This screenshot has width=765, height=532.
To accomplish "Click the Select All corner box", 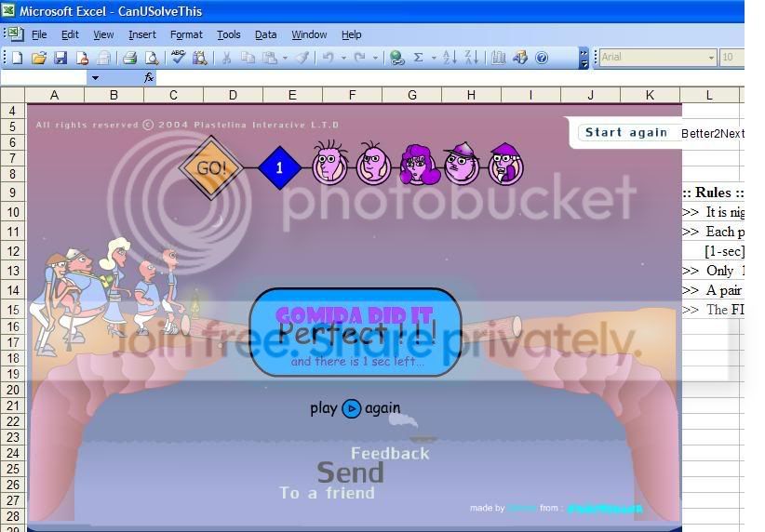I will (x=13, y=95).
